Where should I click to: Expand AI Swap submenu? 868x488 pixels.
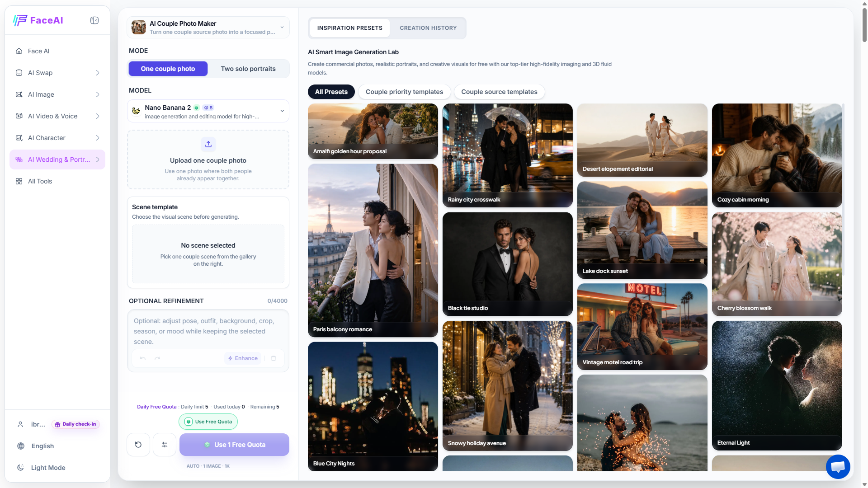tap(57, 73)
